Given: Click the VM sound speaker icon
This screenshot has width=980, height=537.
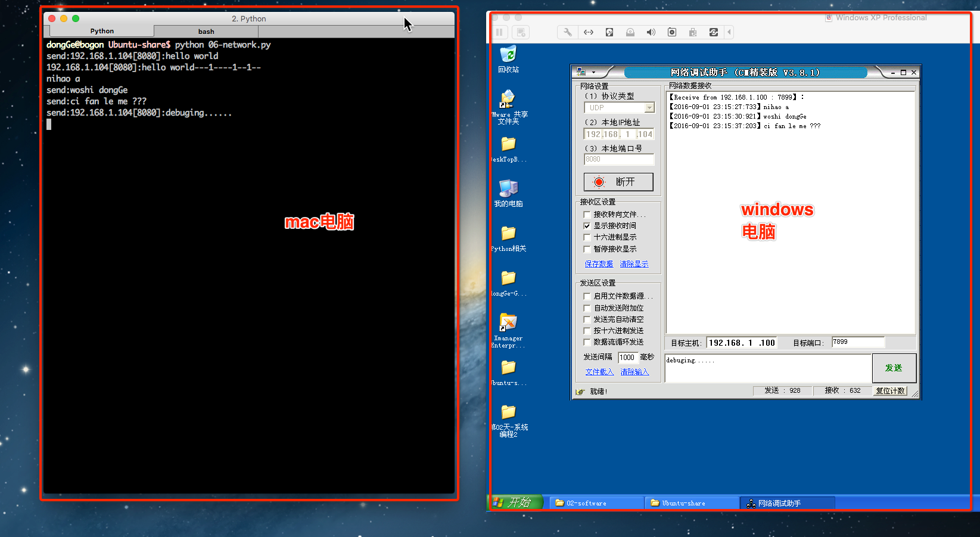Looking at the screenshot, I should (x=651, y=32).
